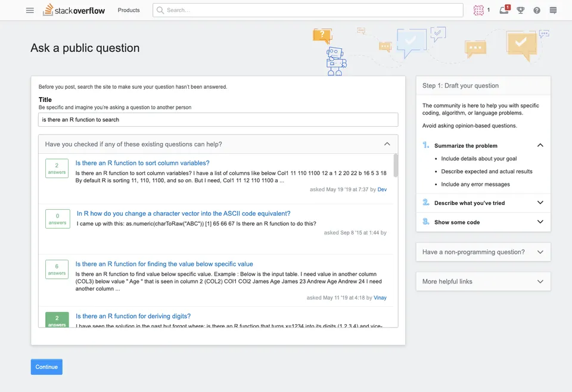Open the Products menu
Viewport: 572px width, 392px height.
click(129, 10)
